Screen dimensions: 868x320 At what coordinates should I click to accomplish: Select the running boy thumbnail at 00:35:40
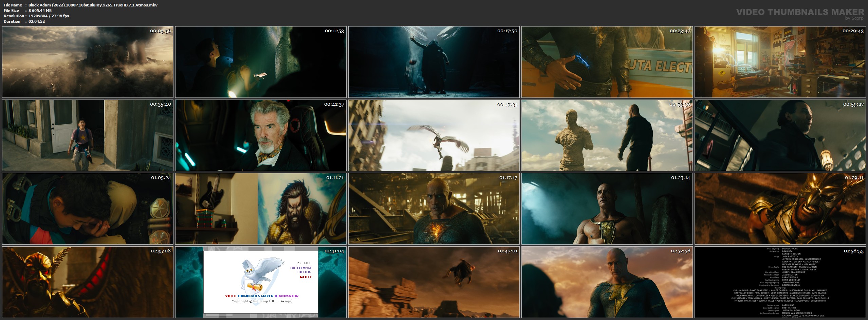pos(88,135)
